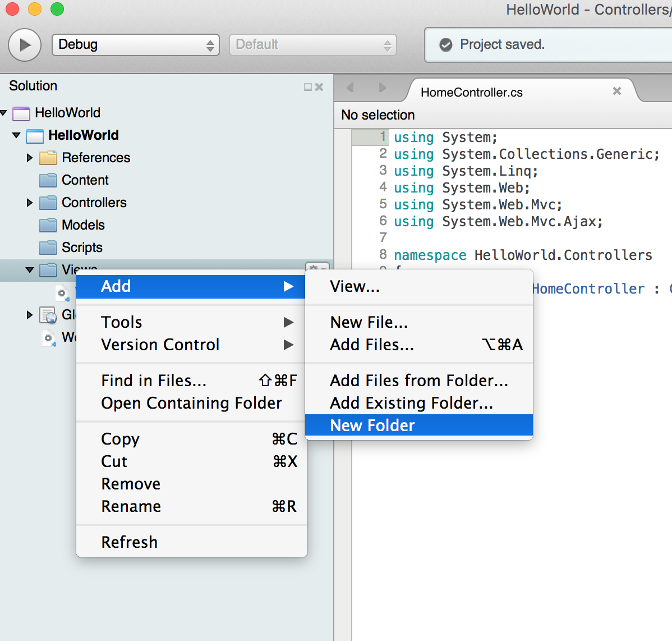This screenshot has height=641, width=672.
Task: Collapse the HelloWorld solution node
Action: [x=4, y=113]
